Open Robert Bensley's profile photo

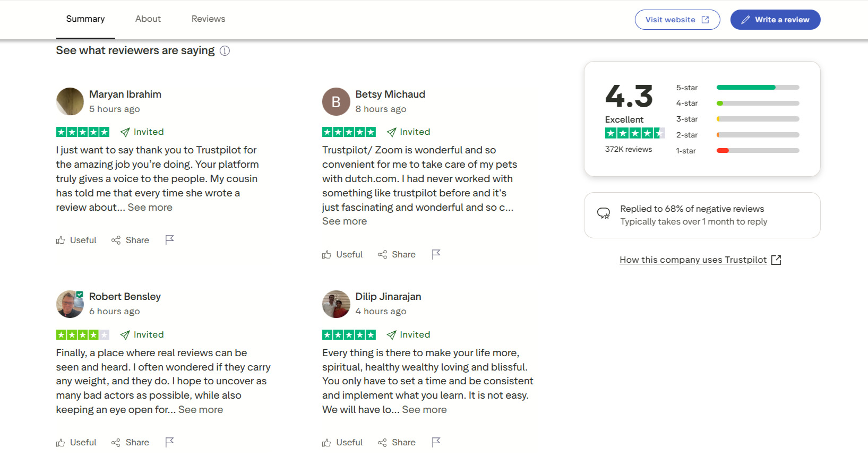pos(70,304)
